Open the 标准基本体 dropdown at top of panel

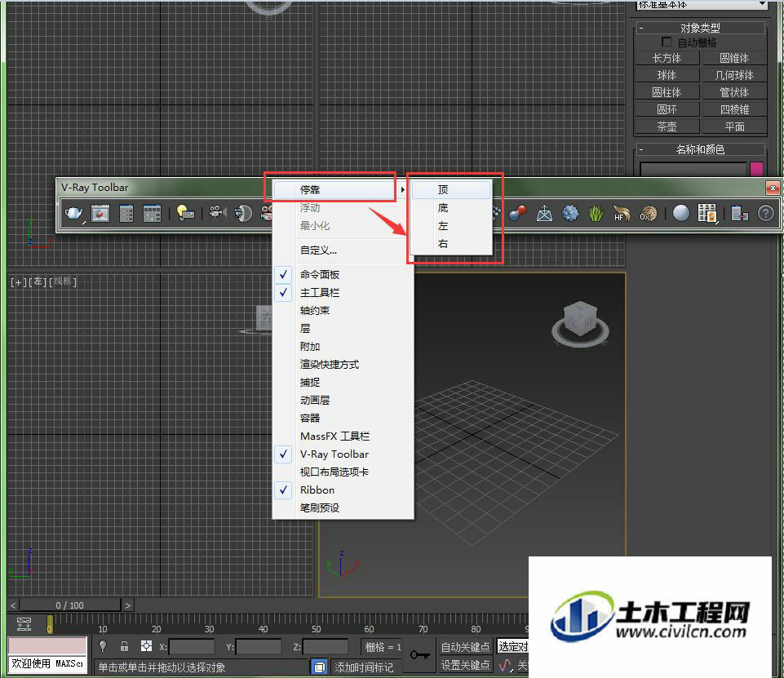point(701,5)
